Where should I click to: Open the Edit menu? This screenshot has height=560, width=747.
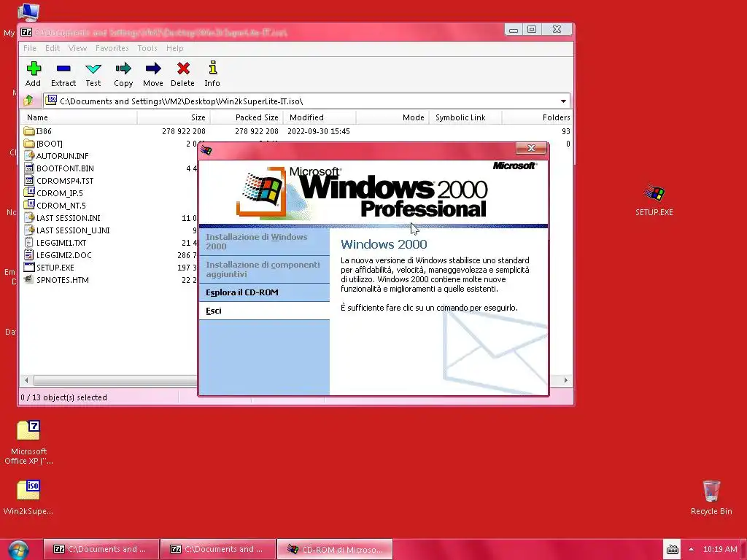point(53,48)
